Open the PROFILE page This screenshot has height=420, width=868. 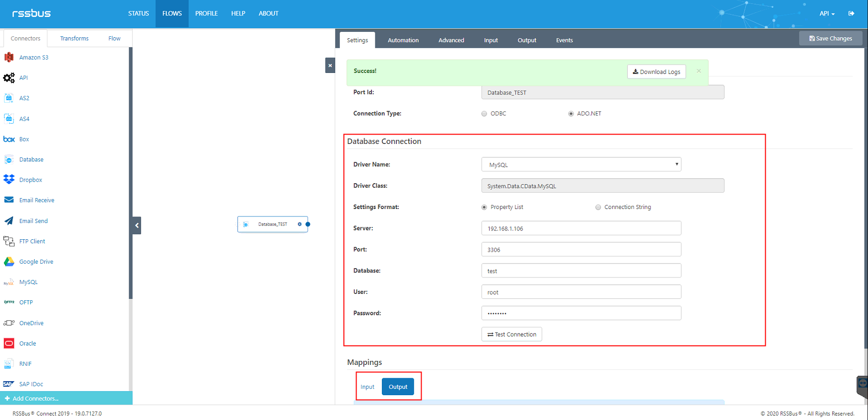[x=207, y=13]
